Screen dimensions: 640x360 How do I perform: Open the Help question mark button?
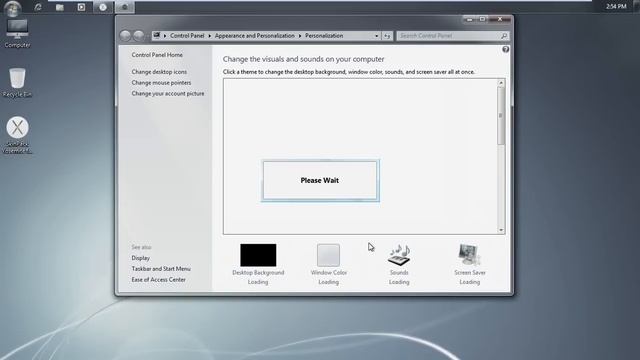click(505, 49)
